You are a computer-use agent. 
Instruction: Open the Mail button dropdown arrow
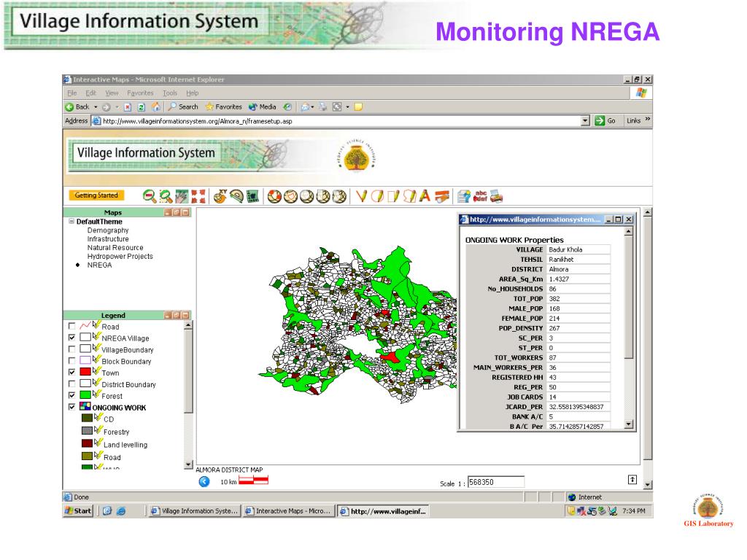312,107
